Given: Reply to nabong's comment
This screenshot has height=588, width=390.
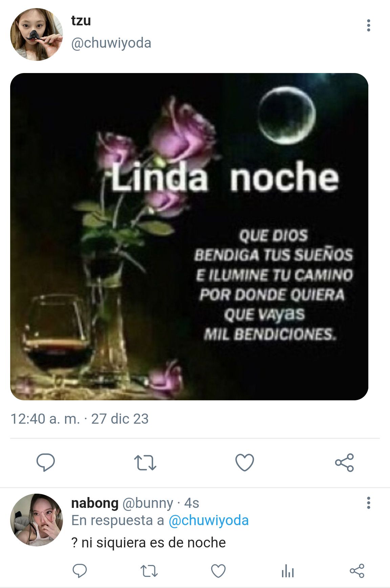Looking at the screenshot, I should pos(80,571).
